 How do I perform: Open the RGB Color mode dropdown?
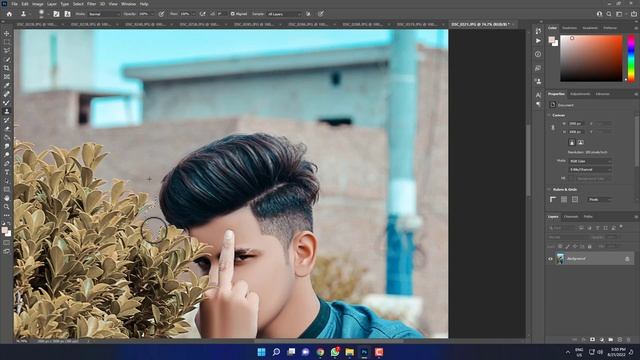(x=590, y=161)
